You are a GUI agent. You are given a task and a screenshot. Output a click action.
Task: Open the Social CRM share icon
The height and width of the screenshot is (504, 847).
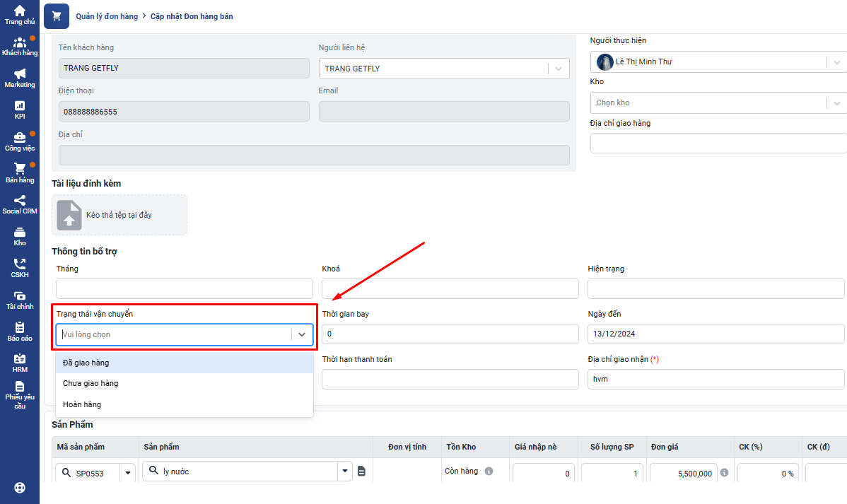tap(20, 201)
